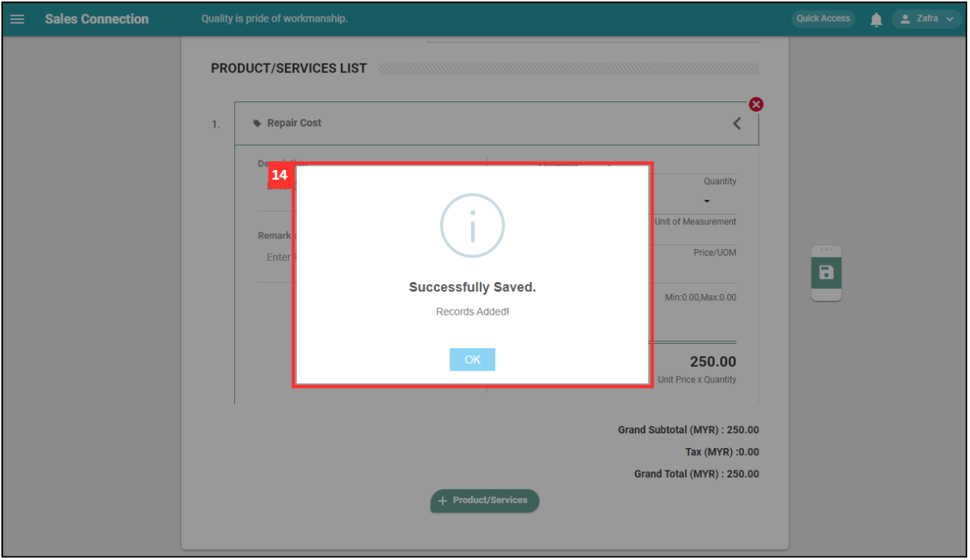Screen dimensions: 970x560
Task: Click the 'Records Added!' message
Action: (x=472, y=312)
